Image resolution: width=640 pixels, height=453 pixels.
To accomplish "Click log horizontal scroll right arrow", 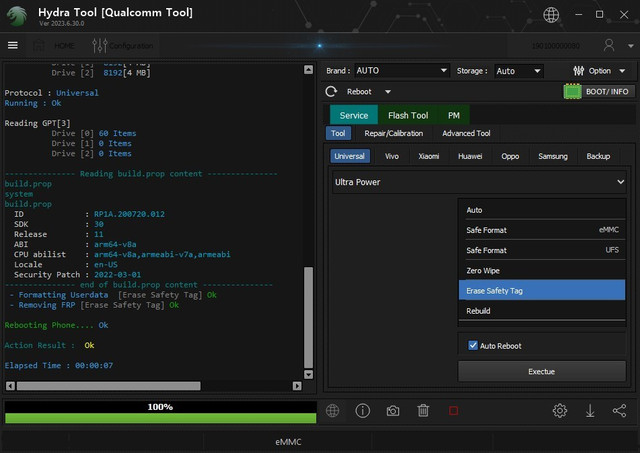I will tap(297, 386).
